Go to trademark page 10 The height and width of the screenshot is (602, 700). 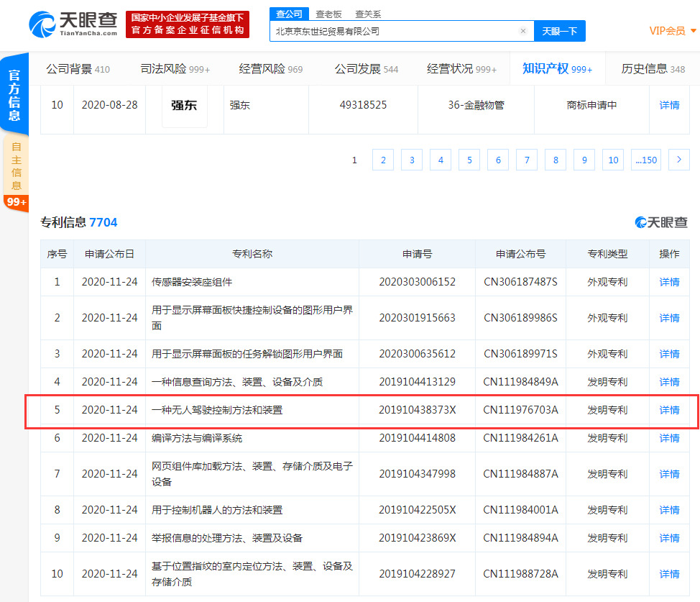point(613,160)
